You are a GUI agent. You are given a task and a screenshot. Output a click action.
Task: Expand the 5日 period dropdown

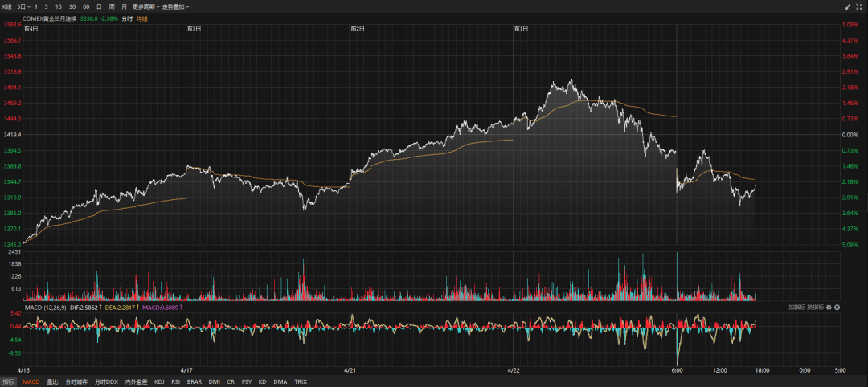point(23,6)
